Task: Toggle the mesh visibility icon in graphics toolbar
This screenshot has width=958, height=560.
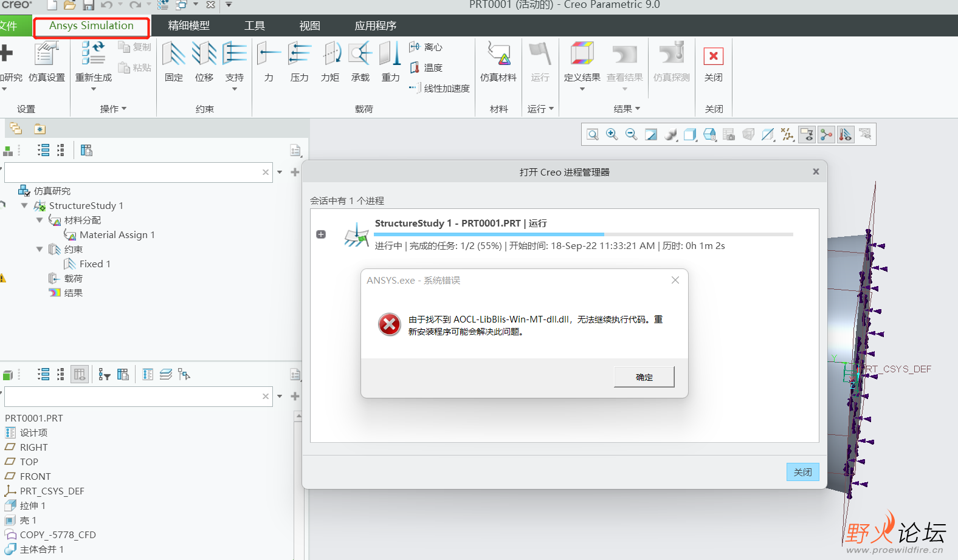Action: [865, 134]
